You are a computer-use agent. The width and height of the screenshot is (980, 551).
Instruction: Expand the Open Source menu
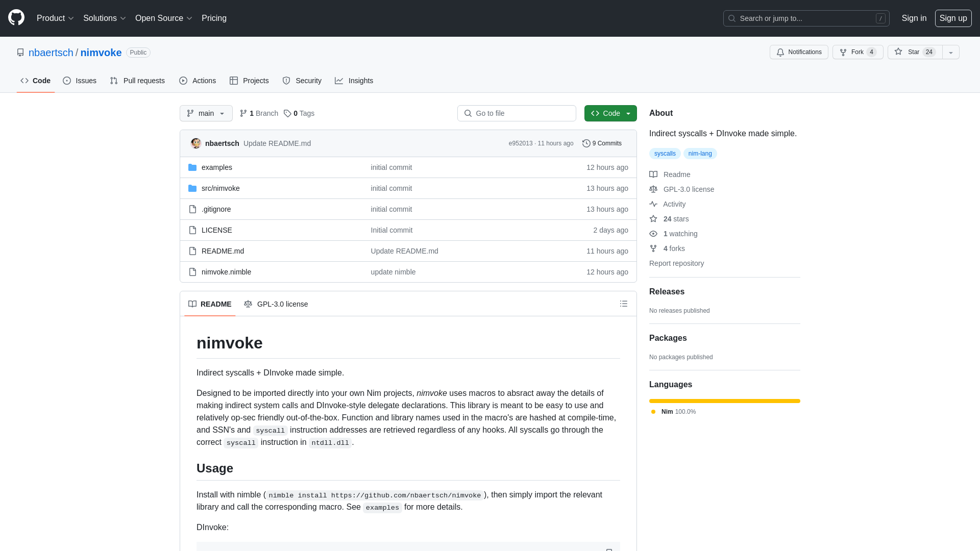[163, 18]
